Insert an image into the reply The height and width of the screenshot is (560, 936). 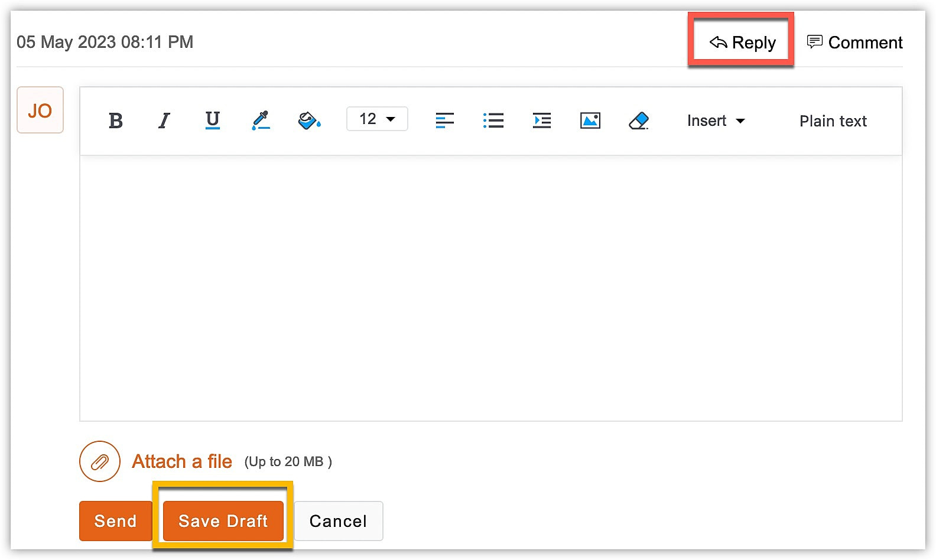pyautogui.click(x=590, y=121)
